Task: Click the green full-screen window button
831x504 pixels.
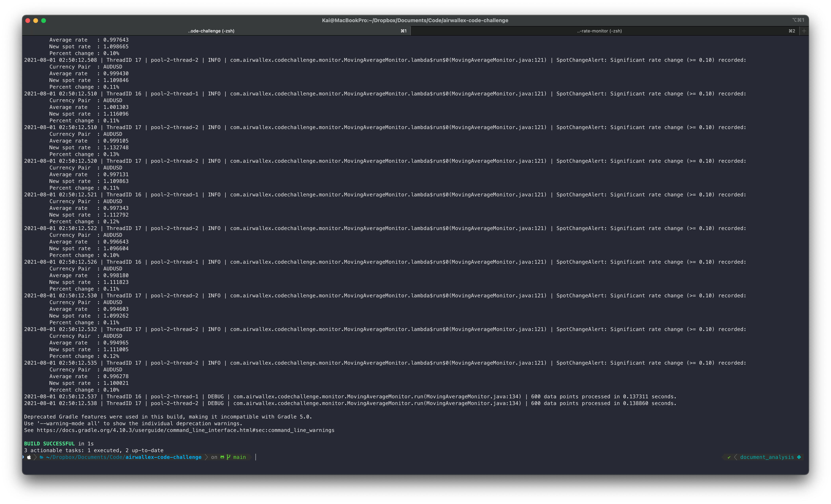Action: [x=44, y=21]
